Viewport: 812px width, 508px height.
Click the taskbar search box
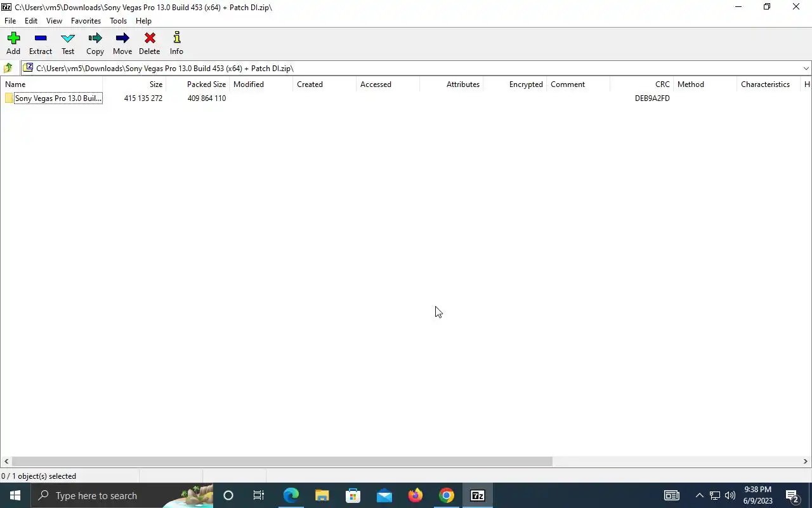[122, 495]
